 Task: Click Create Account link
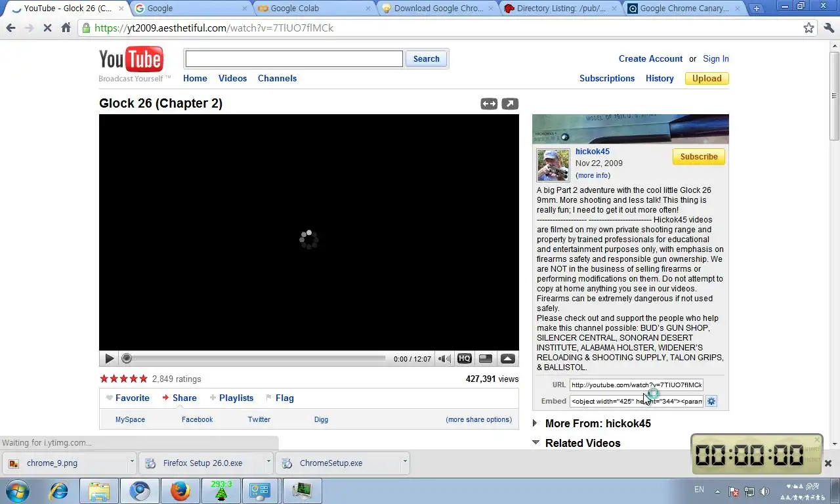click(650, 58)
